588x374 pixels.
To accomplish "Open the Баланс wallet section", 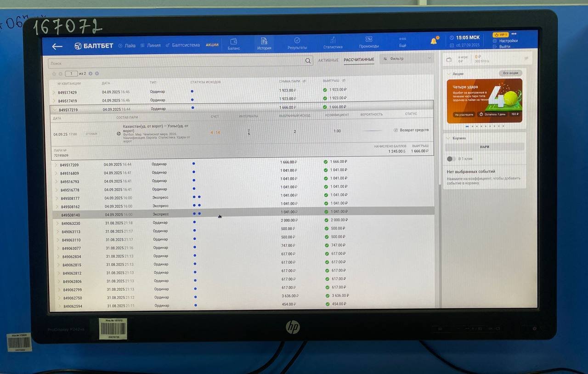I will [x=233, y=44].
